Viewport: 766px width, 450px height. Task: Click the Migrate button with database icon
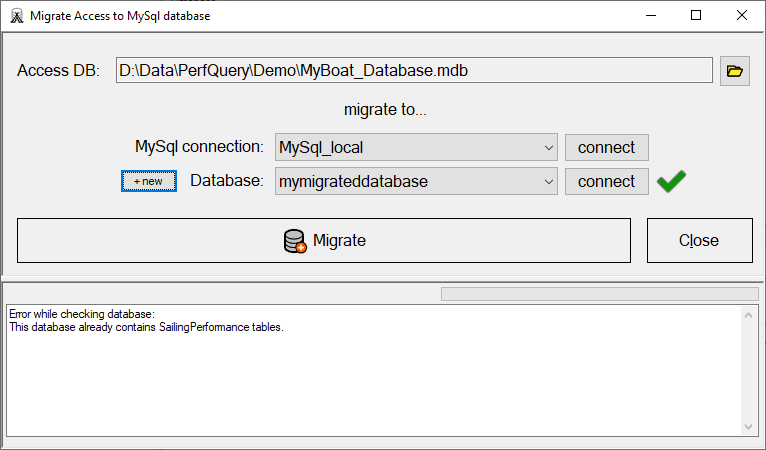pos(324,240)
